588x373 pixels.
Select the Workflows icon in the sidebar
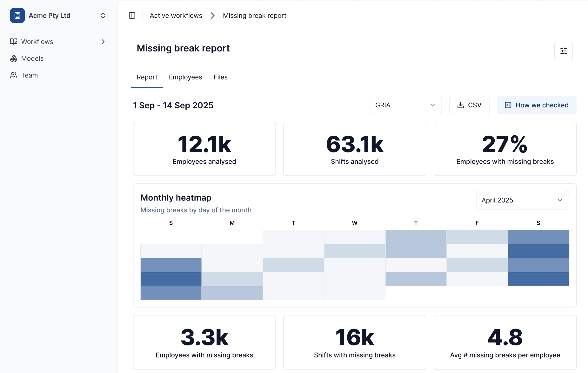click(14, 41)
